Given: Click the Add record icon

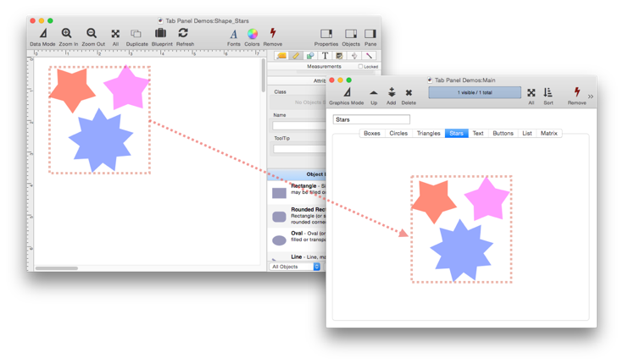Looking at the screenshot, I should (x=392, y=92).
